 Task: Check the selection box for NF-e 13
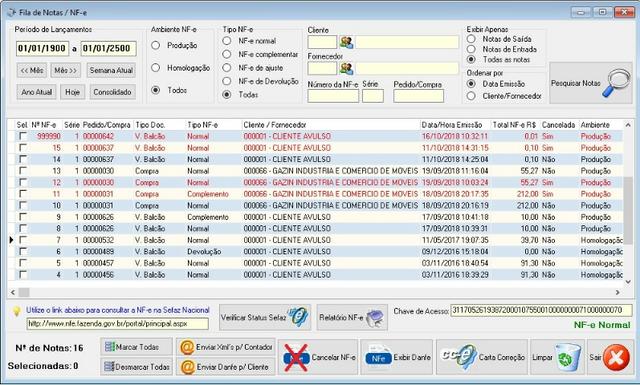tap(23, 171)
